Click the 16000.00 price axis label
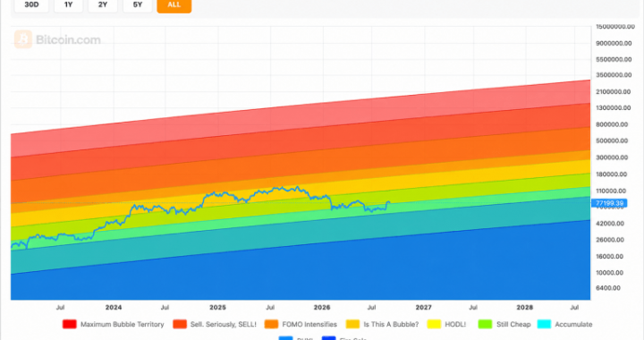The height and width of the screenshot is (340, 644). coord(609,257)
